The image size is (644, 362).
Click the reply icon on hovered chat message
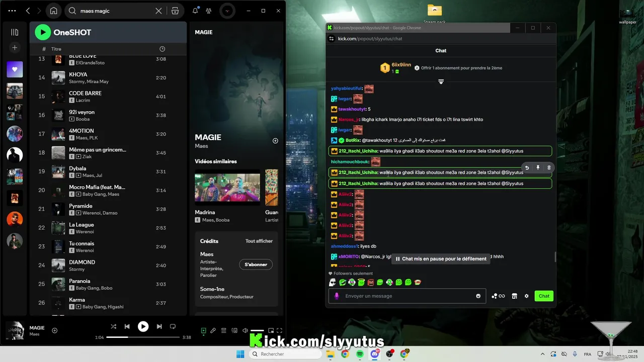(x=527, y=168)
